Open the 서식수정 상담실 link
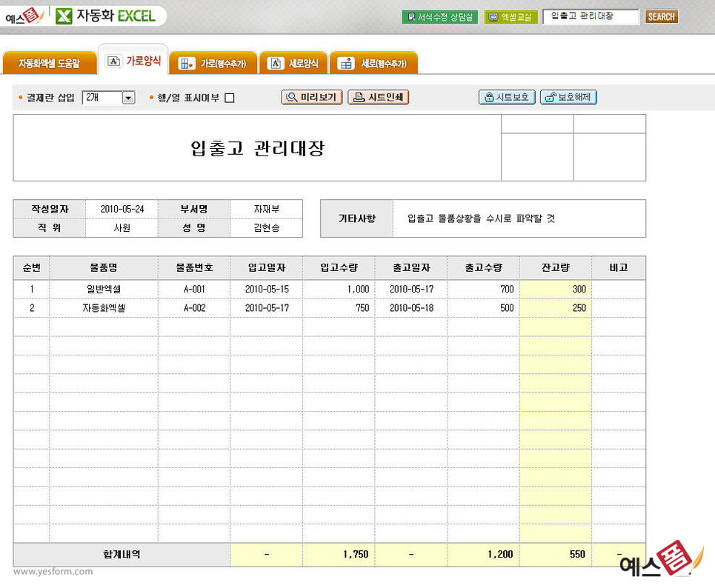 click(x=440, y=17)
